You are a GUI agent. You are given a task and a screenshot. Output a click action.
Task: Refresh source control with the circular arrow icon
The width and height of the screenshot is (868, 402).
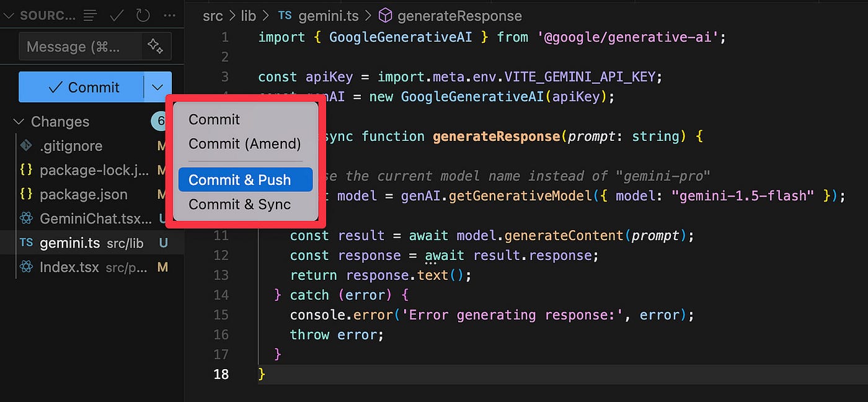143,15
